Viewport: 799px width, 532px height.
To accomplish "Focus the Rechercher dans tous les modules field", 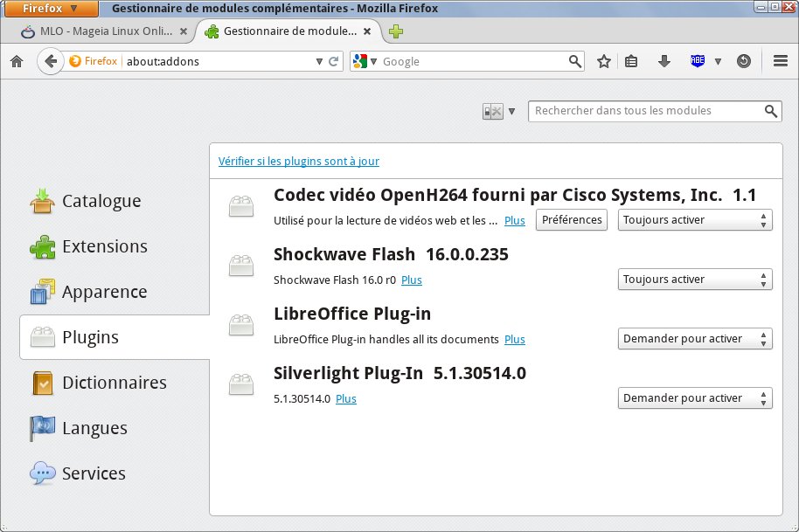I will (655, 111).
